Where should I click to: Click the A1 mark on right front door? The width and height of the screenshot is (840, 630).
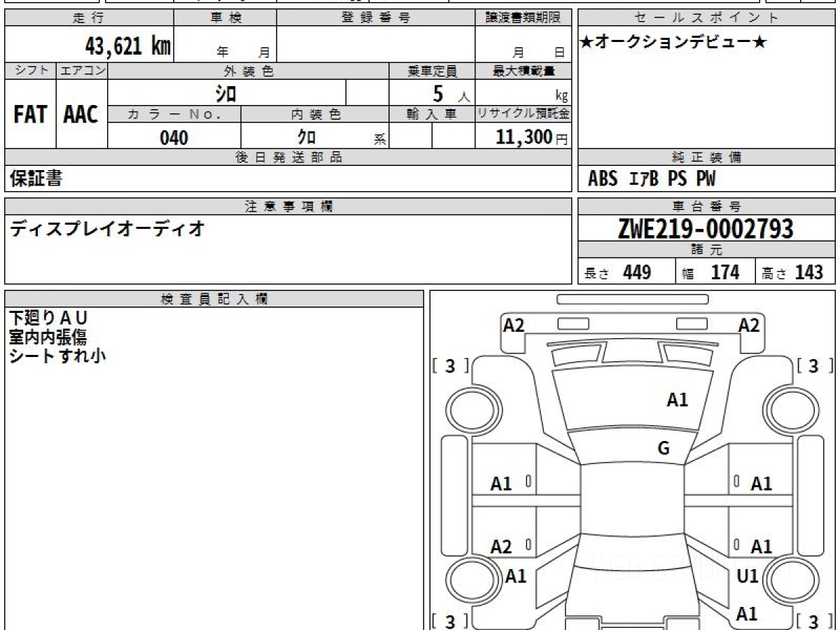tap(762, 484)
